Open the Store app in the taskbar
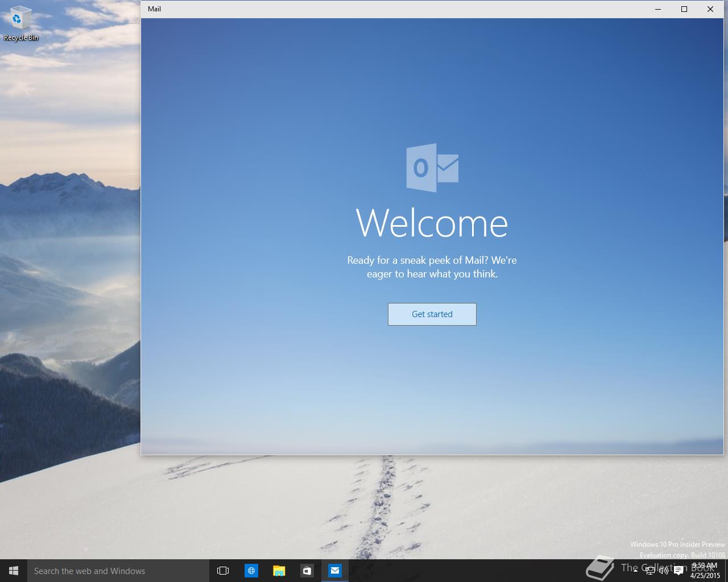 point(307,571)
